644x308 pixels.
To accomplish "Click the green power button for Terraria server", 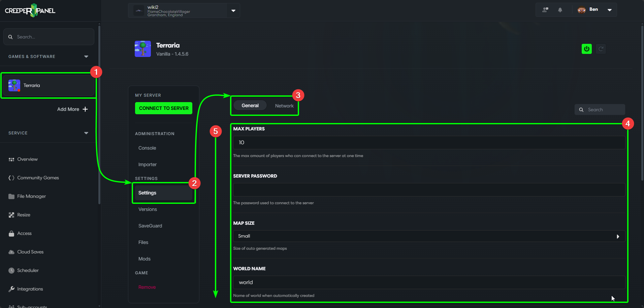I will pyautogui.click(x=586, y=49).
